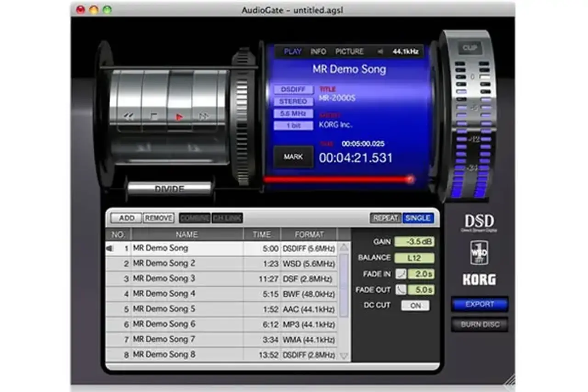Click the Fade Out curve icon
This screenshot has width=588, height=392.
pos(401,290)
